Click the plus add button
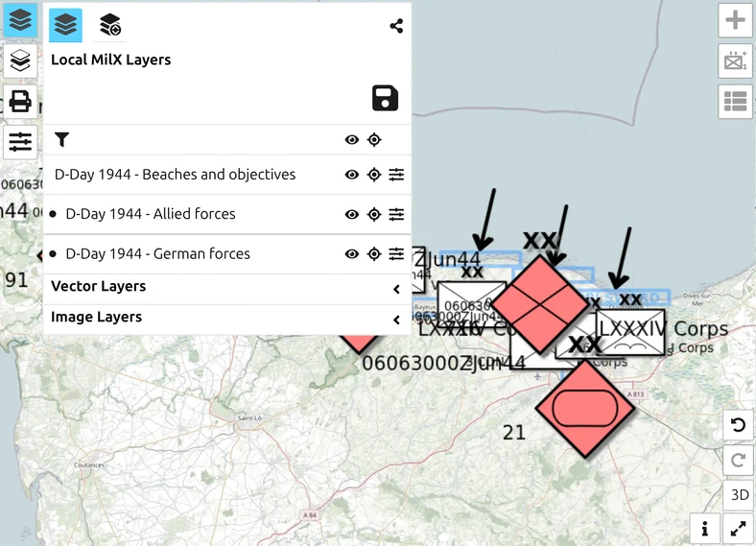The height and width of the screenshot is (546, 756). [x=735, y=20]
